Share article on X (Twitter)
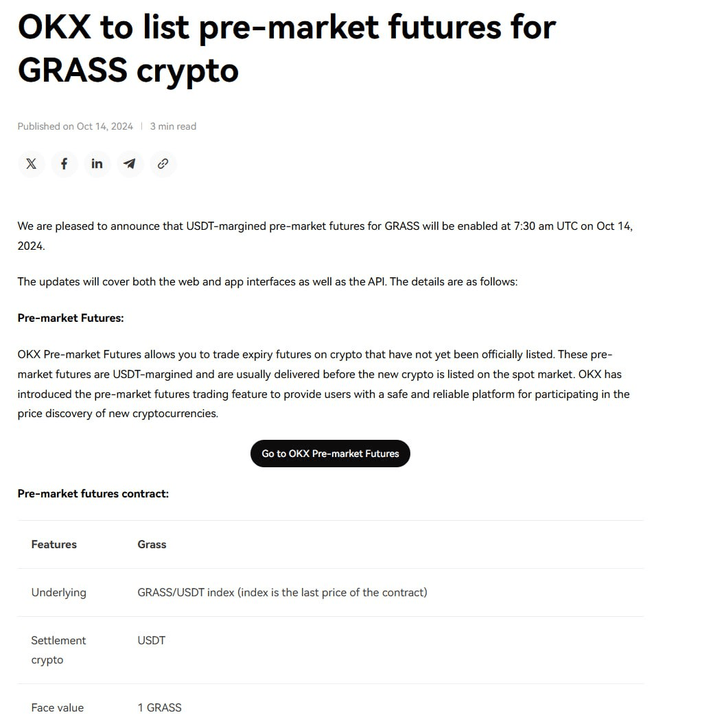Viewport: 724px width, 728px height. click(x=31, y=164)
